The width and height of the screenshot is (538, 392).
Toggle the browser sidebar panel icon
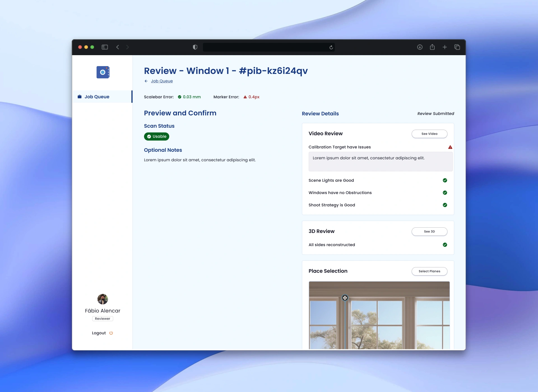pyautogui.click(x=105, y=47)
